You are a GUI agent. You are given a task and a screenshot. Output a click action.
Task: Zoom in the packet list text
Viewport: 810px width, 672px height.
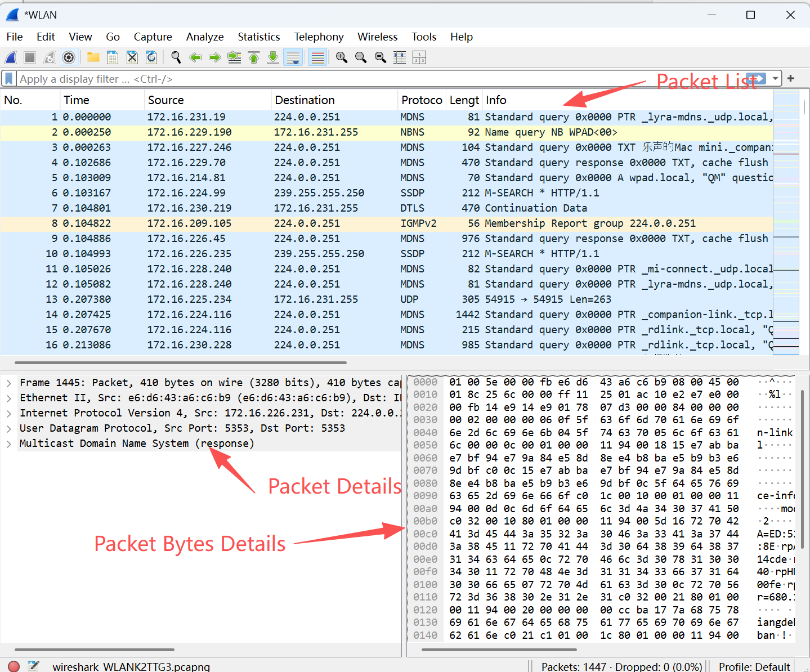click(x=341, y=57)
